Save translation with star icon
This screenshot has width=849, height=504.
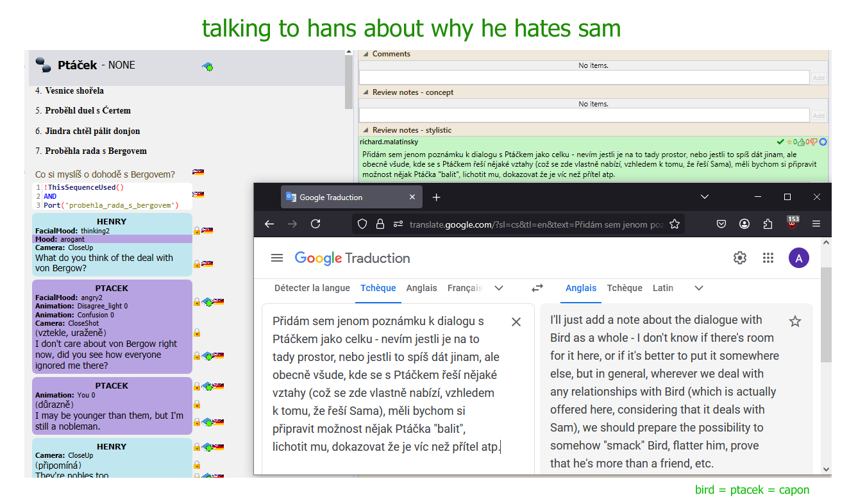[795, 321]
